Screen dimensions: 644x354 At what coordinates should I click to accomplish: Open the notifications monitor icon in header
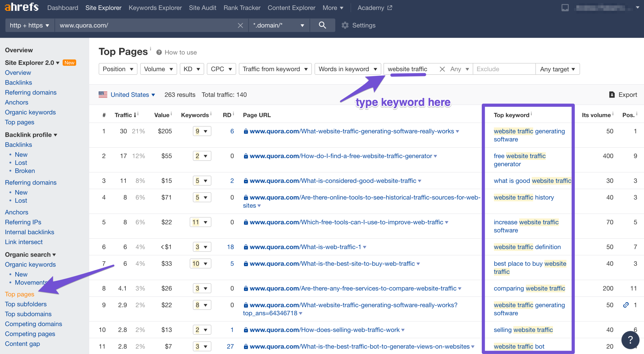click(565, 8)
